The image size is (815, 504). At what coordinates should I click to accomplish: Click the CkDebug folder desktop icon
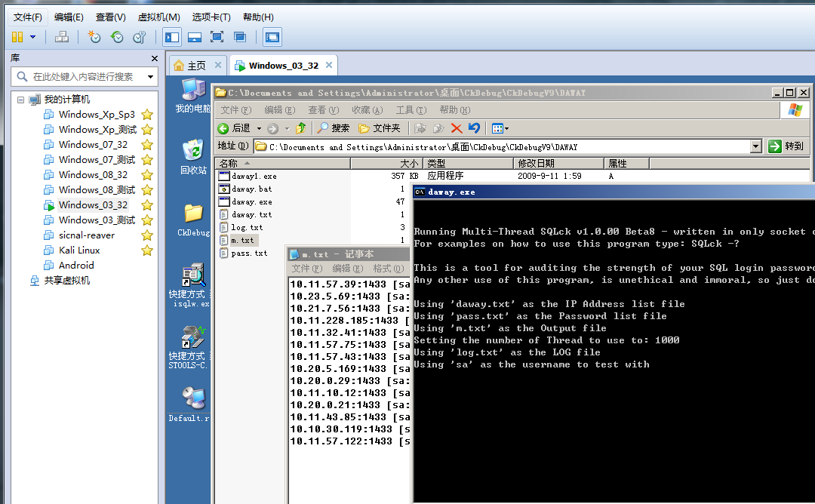click(193, 220)
